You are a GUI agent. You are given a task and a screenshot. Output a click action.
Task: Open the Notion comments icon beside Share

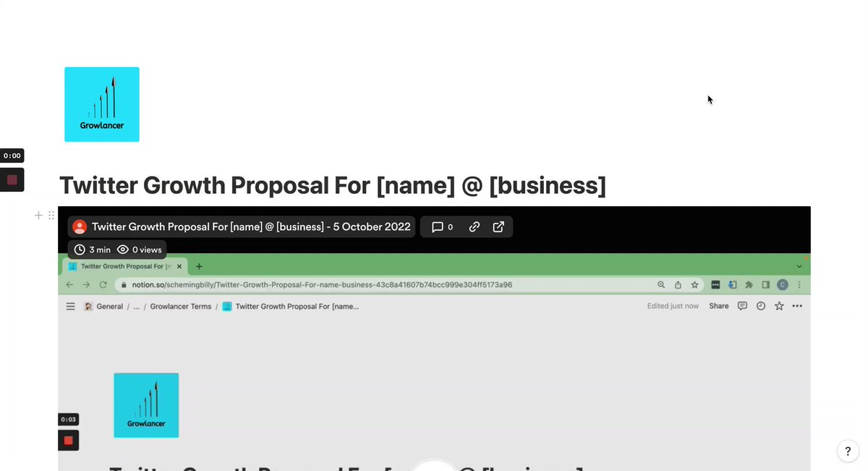click(742, 306)
